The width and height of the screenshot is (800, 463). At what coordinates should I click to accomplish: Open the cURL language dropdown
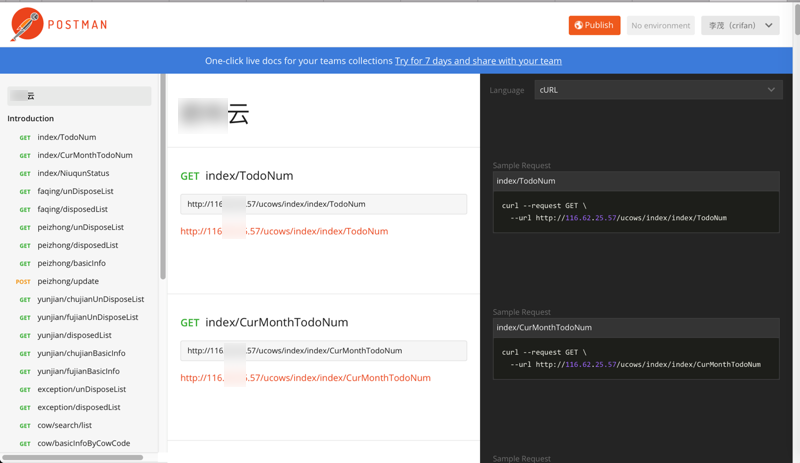(658, 90)
